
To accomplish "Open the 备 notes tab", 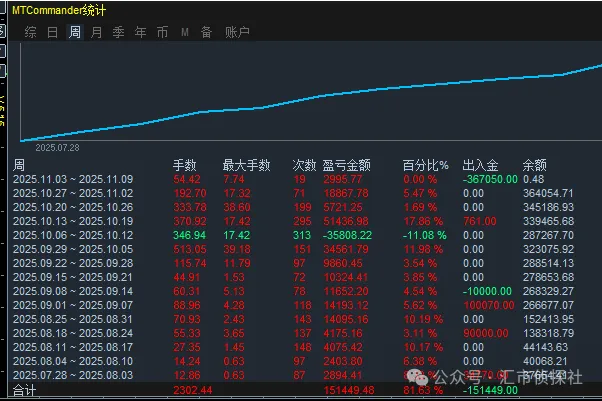I will click(x=206, y=32).
